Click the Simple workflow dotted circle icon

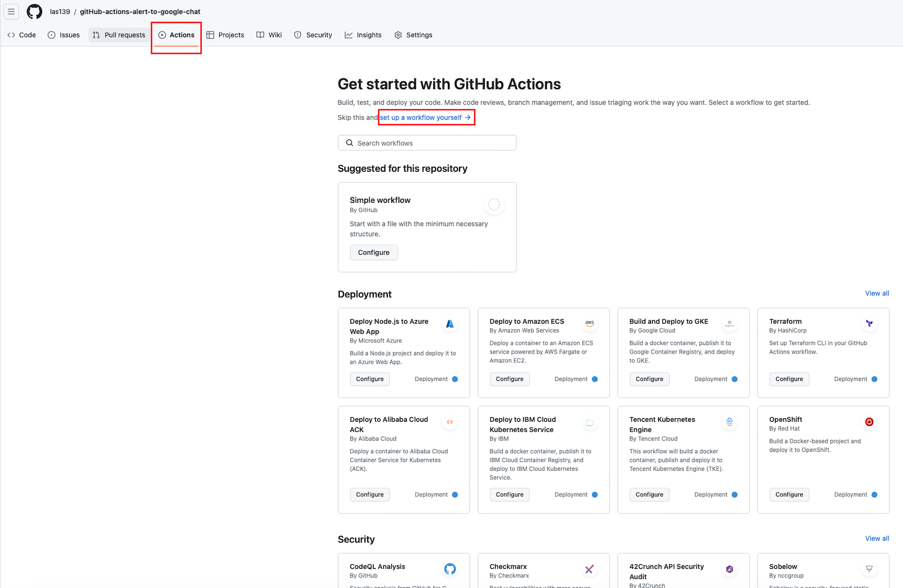494,205
